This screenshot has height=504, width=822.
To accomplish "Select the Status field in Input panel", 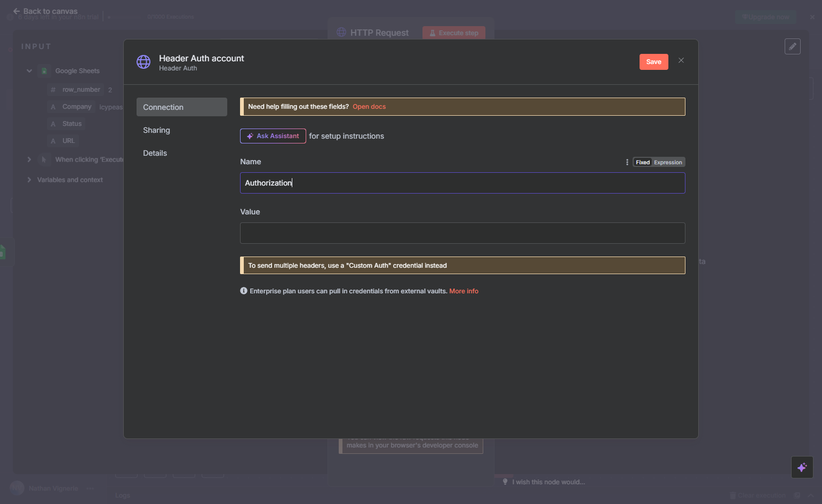I will (72, 124).
